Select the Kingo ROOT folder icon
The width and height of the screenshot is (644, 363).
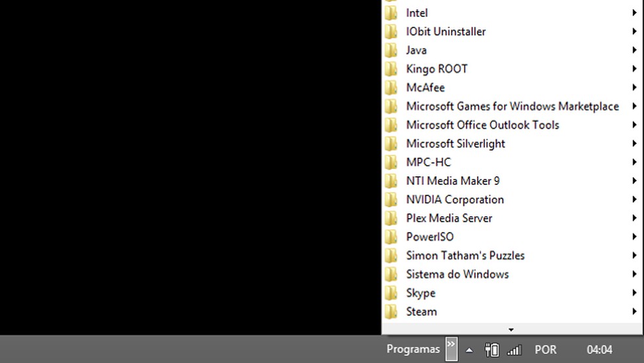[x=391, y=69]
